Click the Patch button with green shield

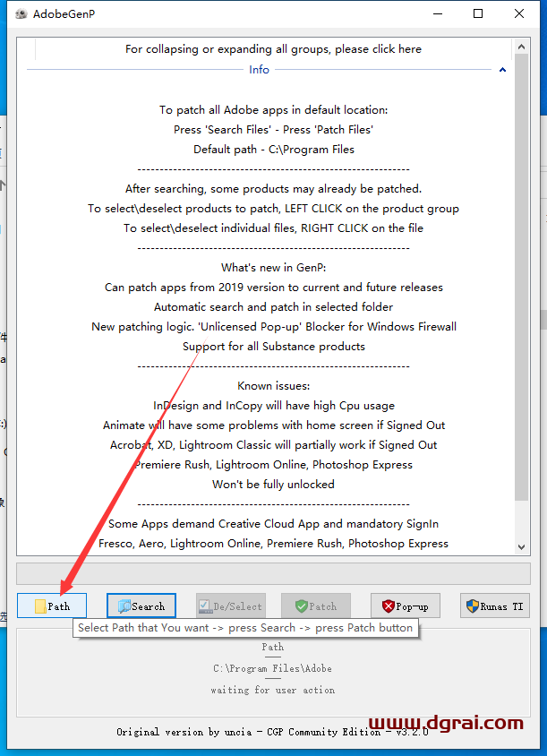pos(316,606)
